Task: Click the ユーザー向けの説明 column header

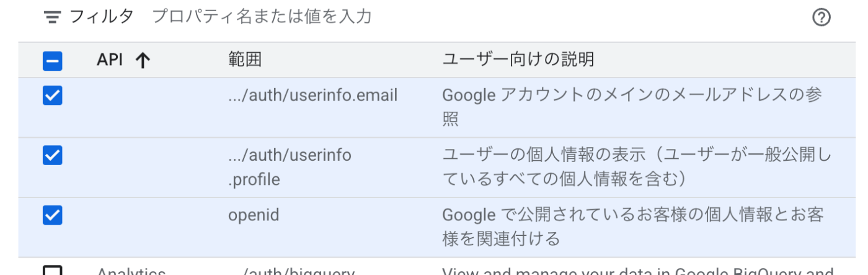Action: (x=518, y=60)
